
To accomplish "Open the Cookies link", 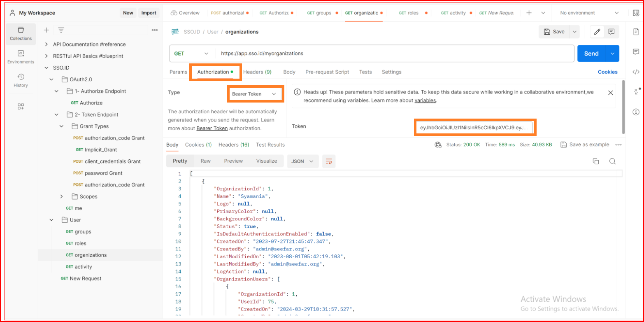I will (x=608, y=72).
